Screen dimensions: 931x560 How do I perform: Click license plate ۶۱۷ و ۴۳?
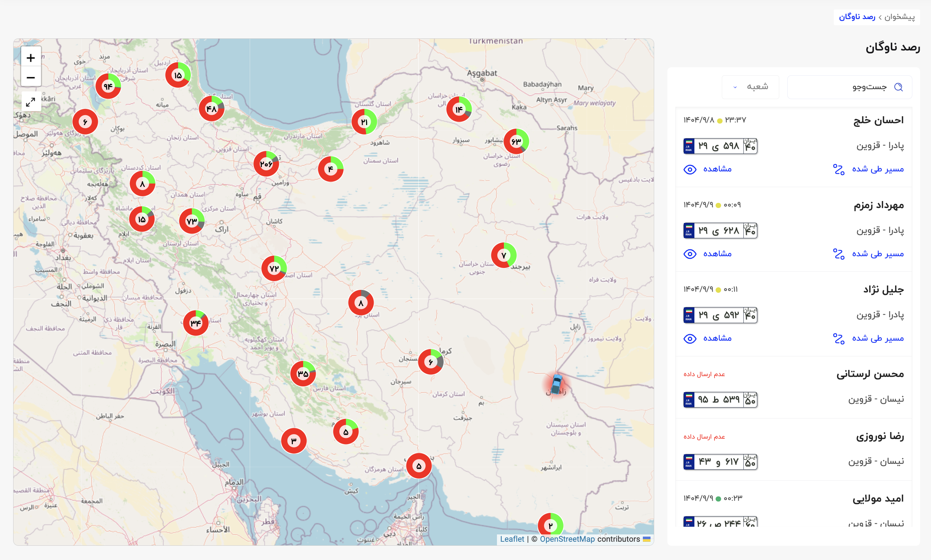point(720,462)
